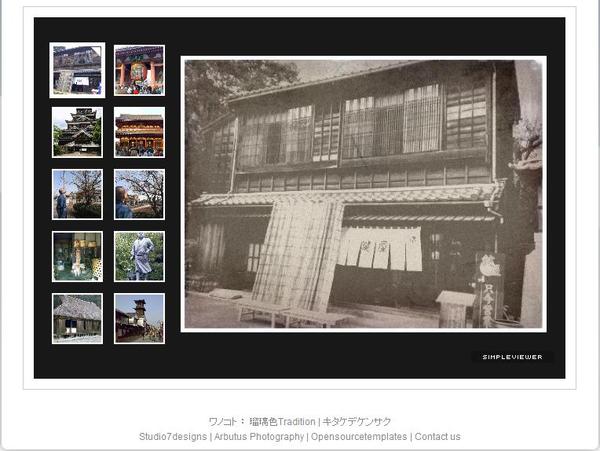Go to the Opensourcetemplates link
The image size is (600, 451).
pos(359,436)
